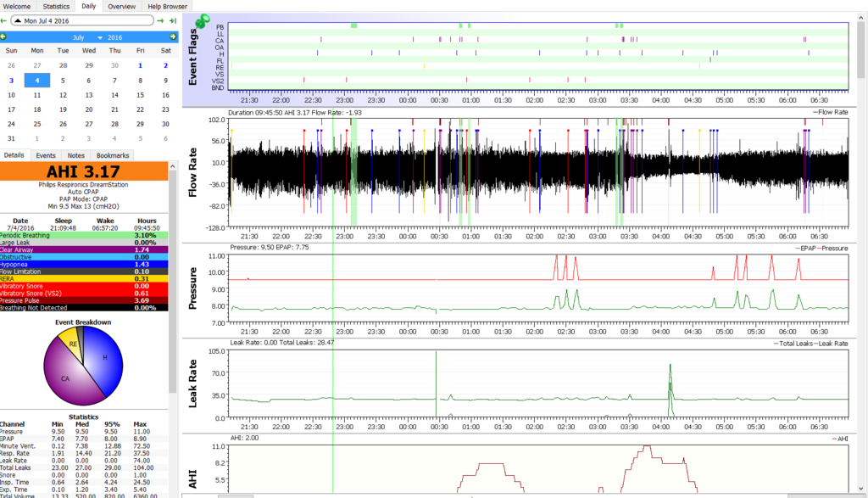The image size is (868, 498).
Task: Jump to most recent day of data
Action: point(173,20)
